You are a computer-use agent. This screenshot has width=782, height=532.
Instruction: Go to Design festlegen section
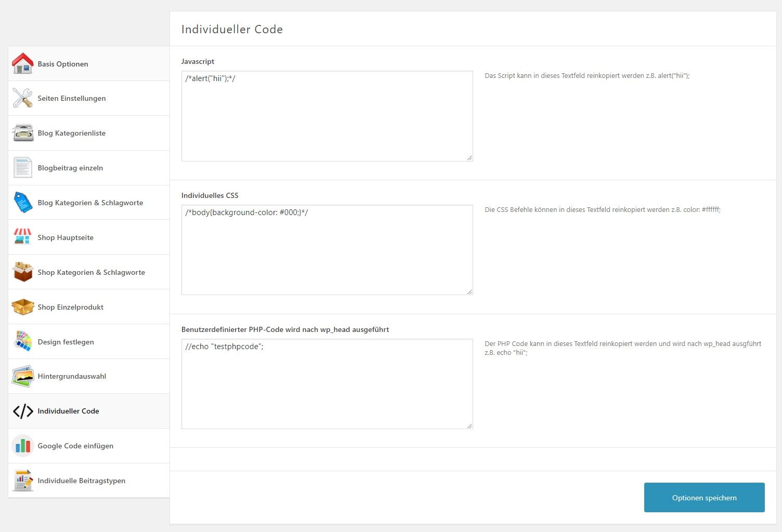(x=89, y=341)
